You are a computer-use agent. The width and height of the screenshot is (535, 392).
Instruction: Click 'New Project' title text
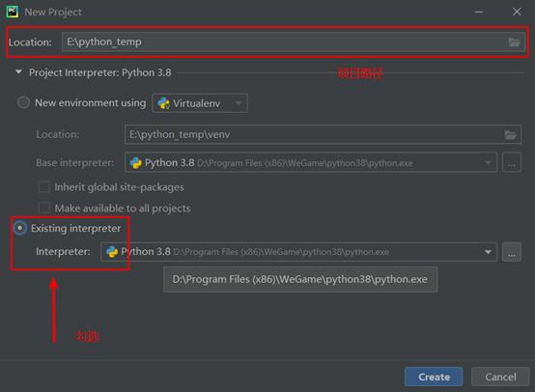point(53,12)
